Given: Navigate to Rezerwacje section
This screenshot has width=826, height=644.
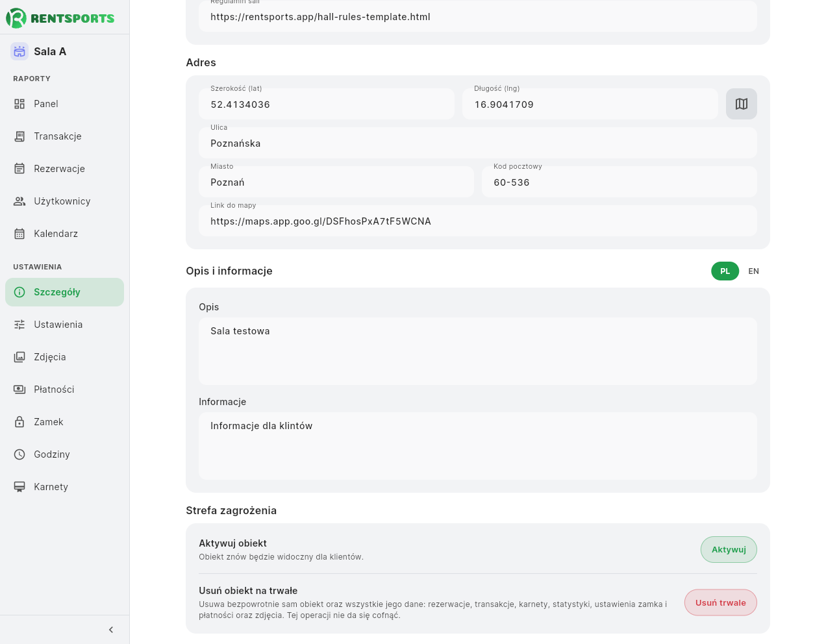Looking at the screenshot, I should click(64, 169).
